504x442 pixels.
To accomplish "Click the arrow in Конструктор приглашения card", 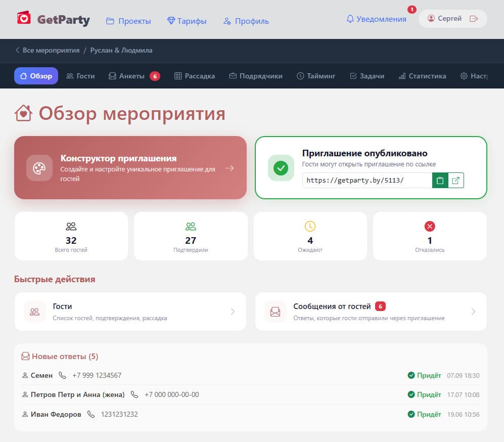I will click(x=230, y=168).
